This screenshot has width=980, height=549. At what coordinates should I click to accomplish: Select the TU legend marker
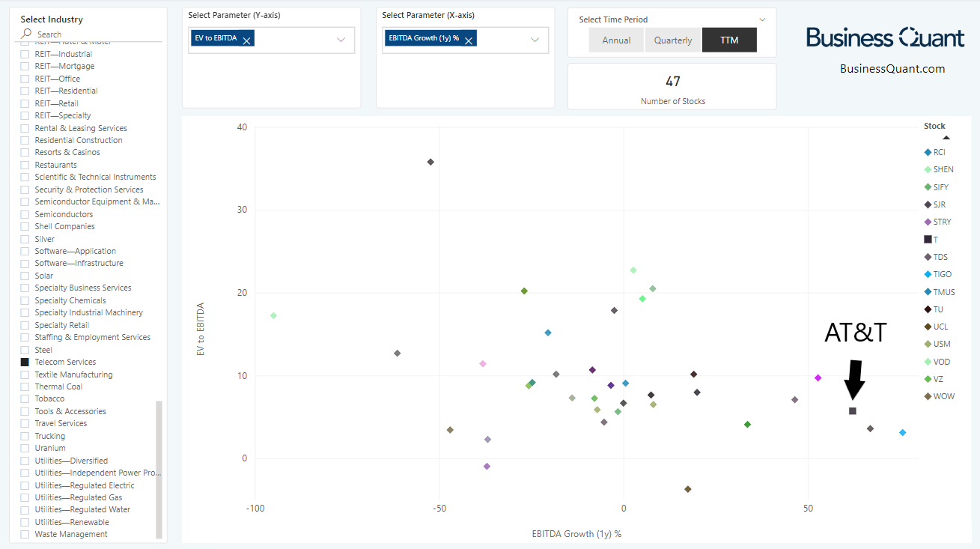pyautogui.click(x=928, y=309)
